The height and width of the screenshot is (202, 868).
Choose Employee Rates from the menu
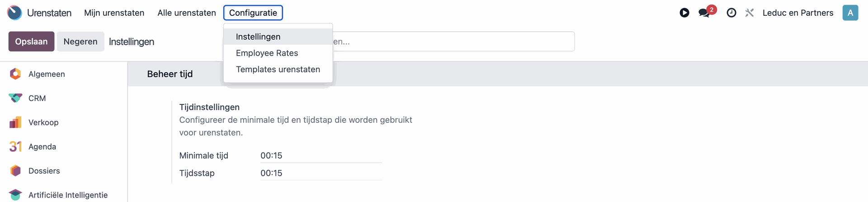(x=267, y=53)
